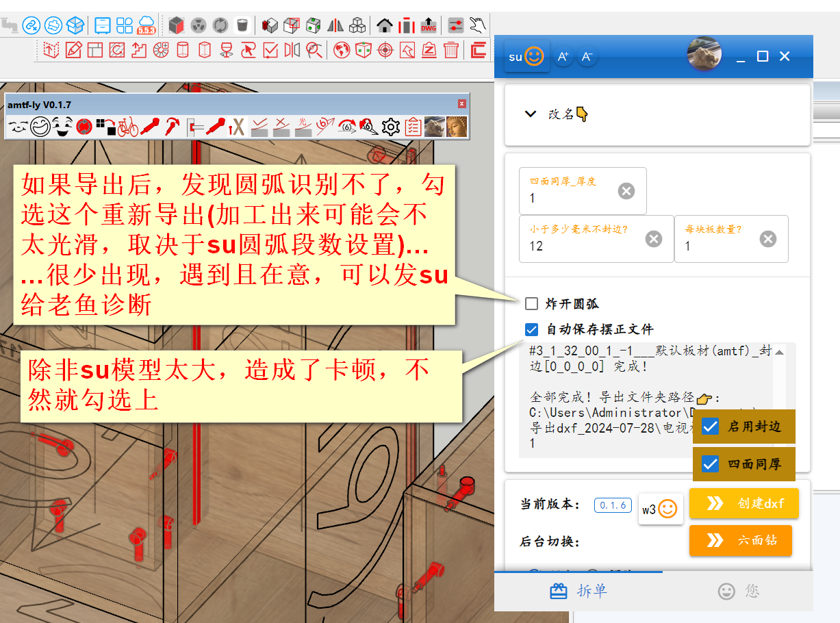Click the DWG export icon
This screenshot has width=840, height=623.
click(429, 26)
